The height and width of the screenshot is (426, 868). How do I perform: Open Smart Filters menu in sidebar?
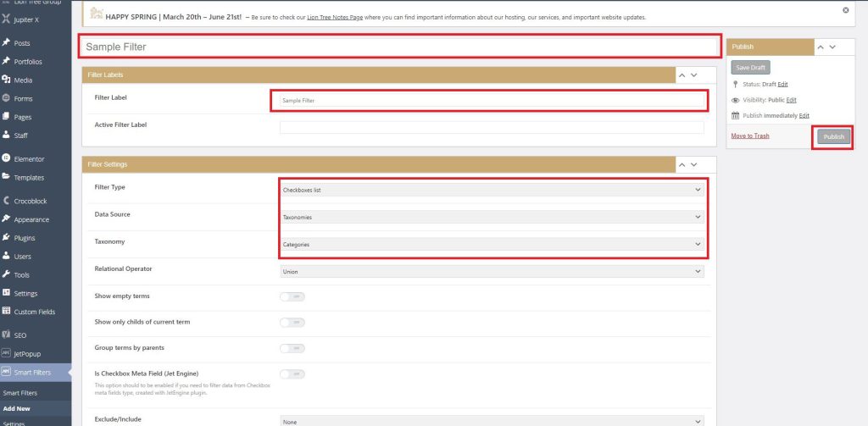tap(33, 372)
